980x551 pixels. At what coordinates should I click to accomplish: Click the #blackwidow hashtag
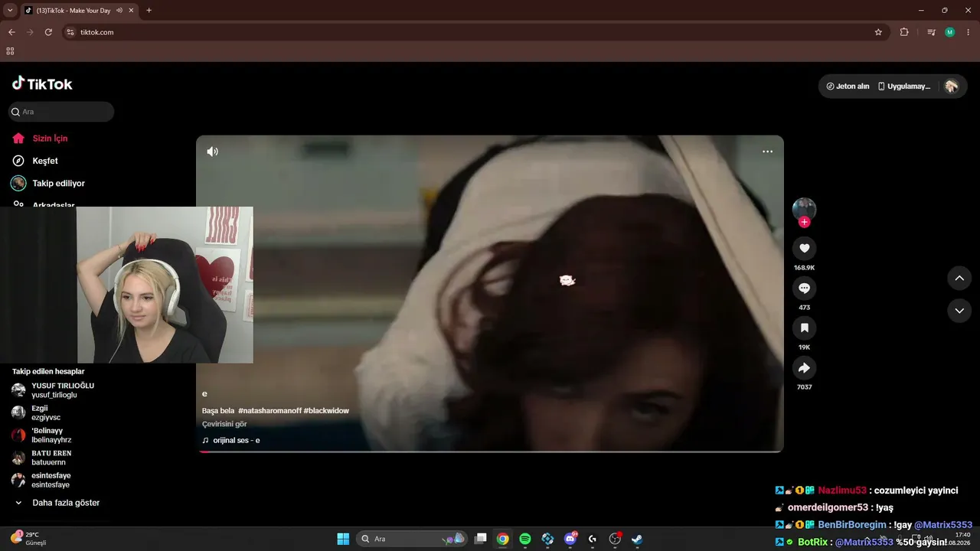click(326, 411)
